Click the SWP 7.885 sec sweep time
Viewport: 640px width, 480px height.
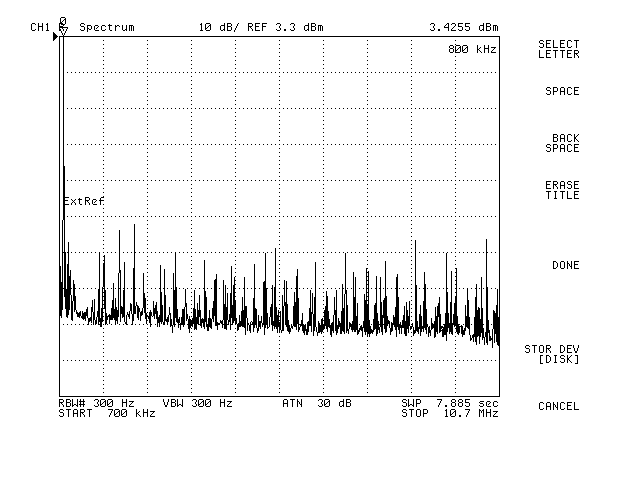pos(449,403)
